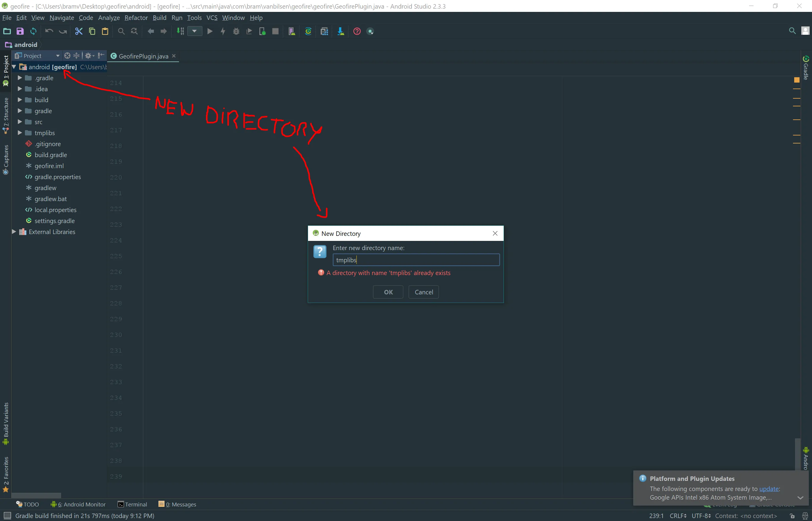Click the Scroll from Source target icon

(x=67, y=56)
